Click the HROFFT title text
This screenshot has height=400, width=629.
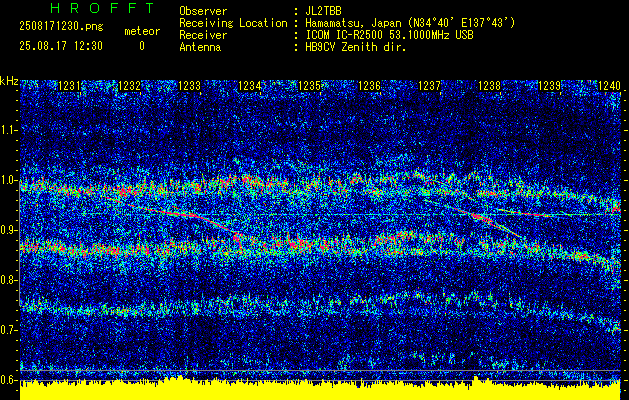[x=103, y=8]
